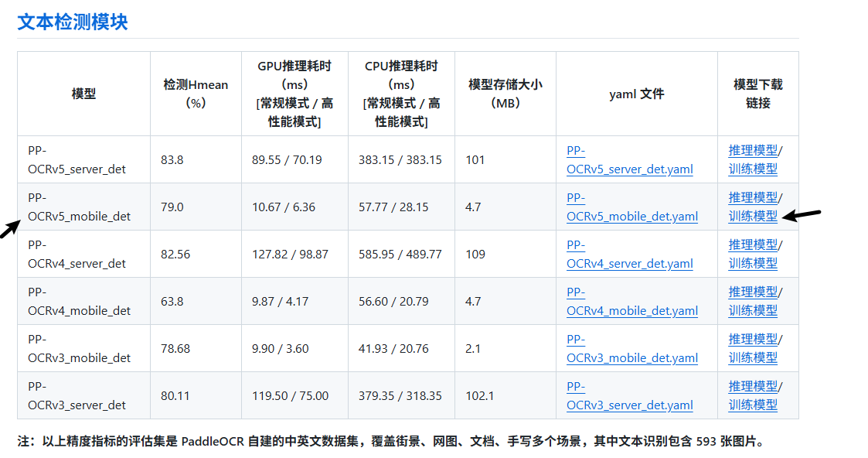Open the PP-OCRv5_mobile_det.yaml link
Viewport: 868px width, 458px height.
(631, 217)
